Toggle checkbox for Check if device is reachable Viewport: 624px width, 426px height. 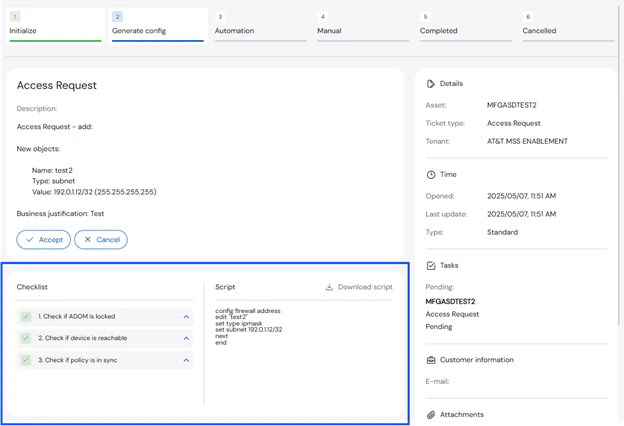pyautogui.click(x=26, y=338)
